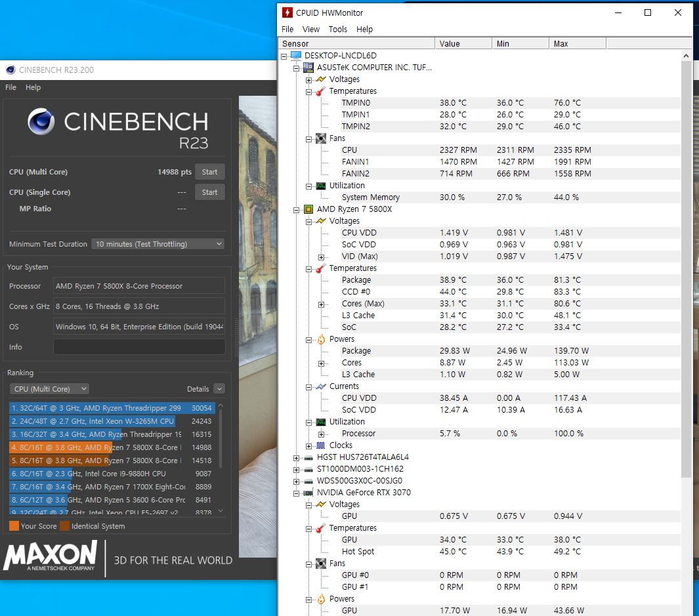
Task: Click the CPU Utilization graph icon
Action: coord(321,422)
